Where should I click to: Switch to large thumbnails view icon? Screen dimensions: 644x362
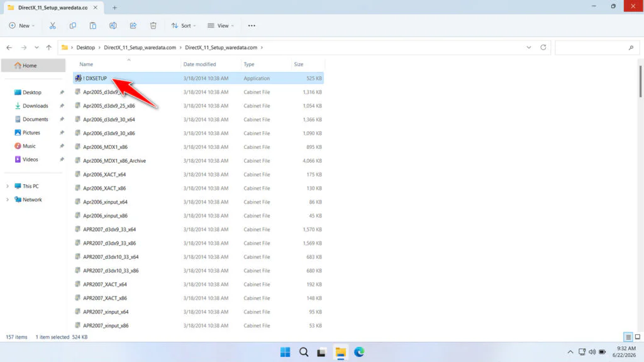pyautogui.click(x=638, y=337)
